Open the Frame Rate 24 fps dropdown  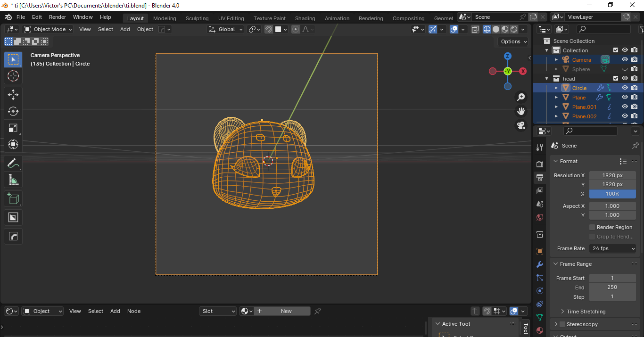coord(612,248)
